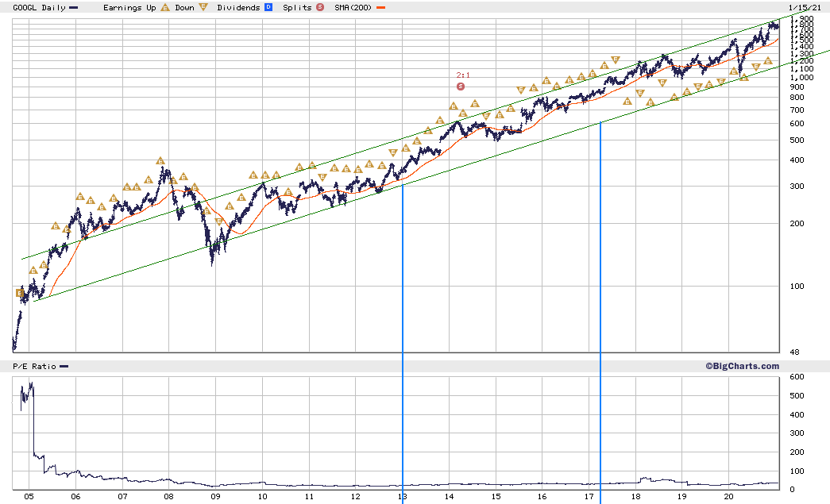Click the first earnings Up triangle in early 2005

(x=33, y=270)
